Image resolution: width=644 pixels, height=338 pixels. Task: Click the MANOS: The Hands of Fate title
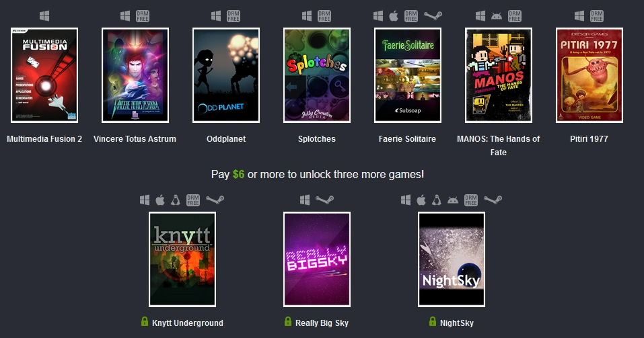[x=498, y=146]
